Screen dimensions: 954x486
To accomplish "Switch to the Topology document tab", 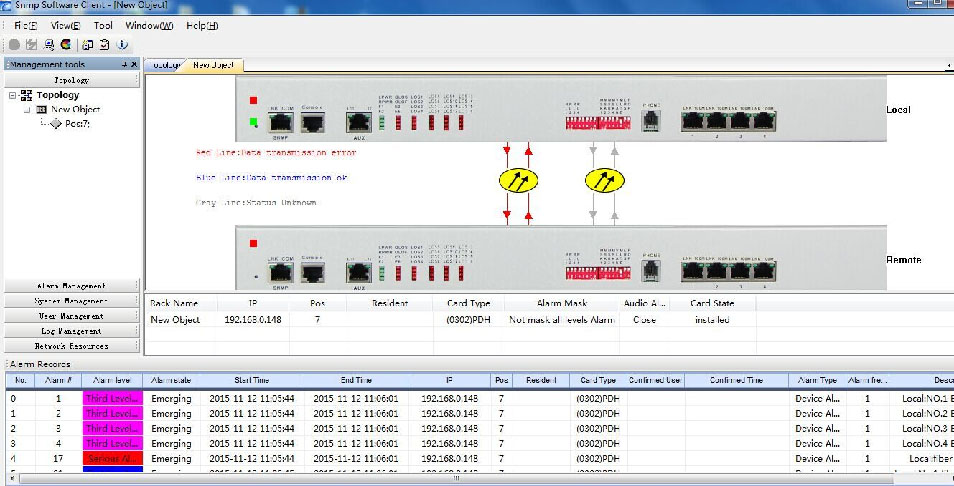I will click(x=166, y=65).
